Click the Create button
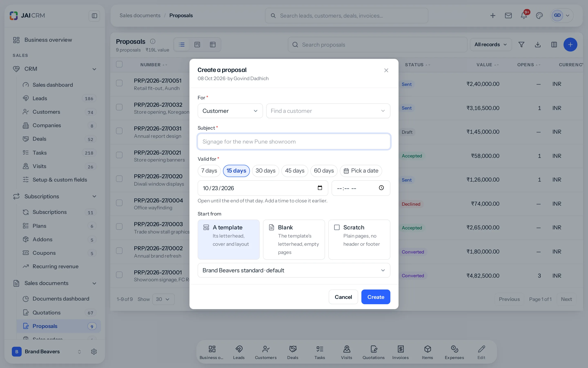The width and height of the screenshot is (588, 368). (376, 297)
